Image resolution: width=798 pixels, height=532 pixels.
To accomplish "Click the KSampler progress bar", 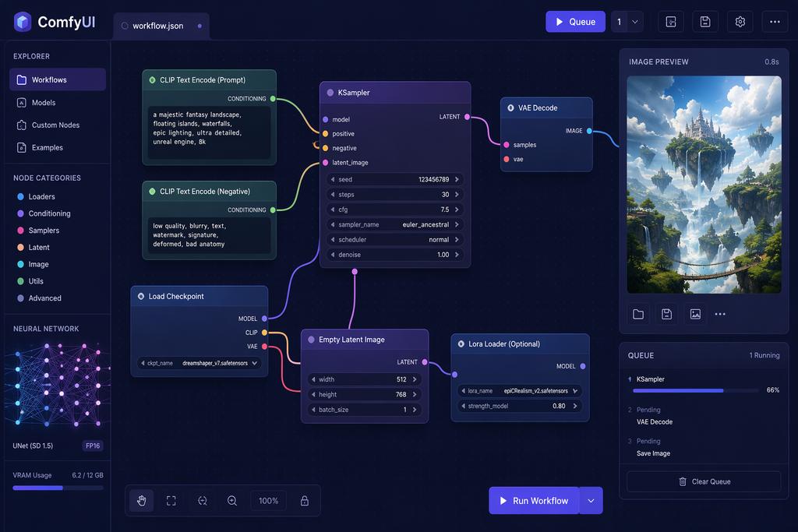I will coord(696,390).
